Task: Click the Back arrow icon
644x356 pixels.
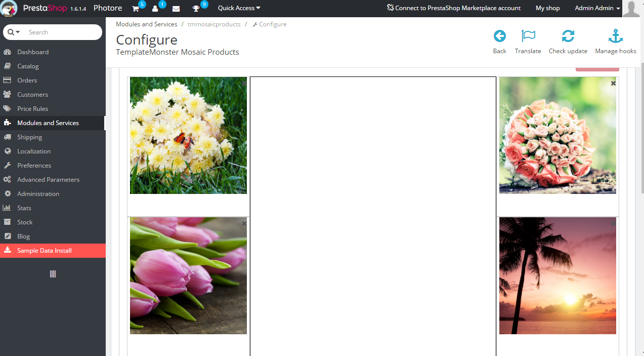Action: 499,36
